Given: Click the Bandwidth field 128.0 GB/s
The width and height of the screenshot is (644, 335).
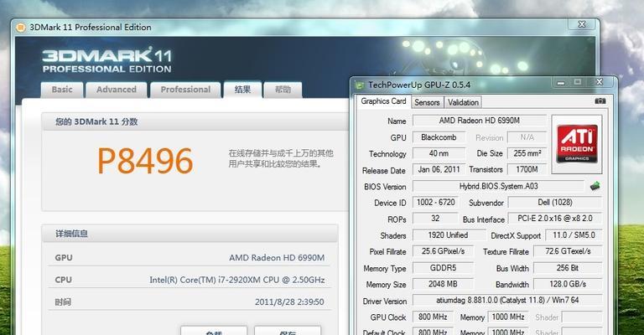Looking at the screenshot, I should pos(568,284).
